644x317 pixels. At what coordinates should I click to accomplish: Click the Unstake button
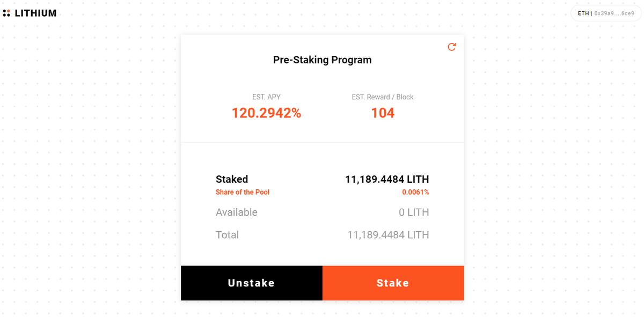(252, 283)
